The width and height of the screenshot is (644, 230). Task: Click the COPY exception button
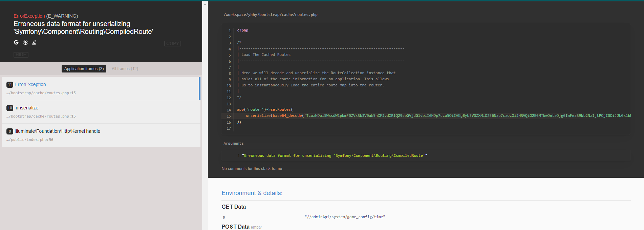tap(172, 43)
